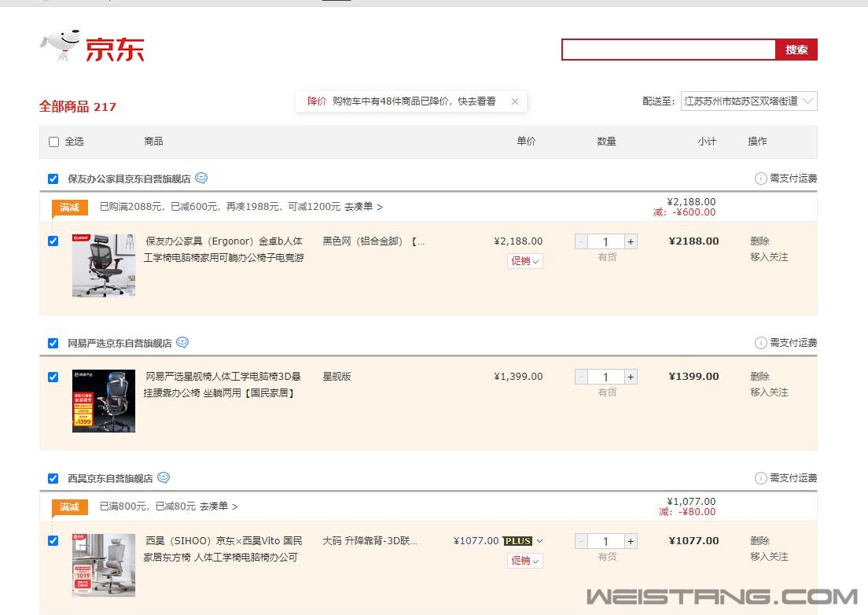Uncheck the 保友办公家具京东自营旗舰店 store checkbox

pos(53,179)
